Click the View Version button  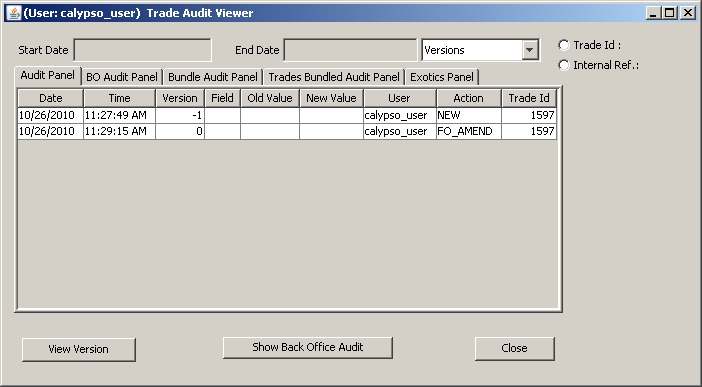(79, 349)
